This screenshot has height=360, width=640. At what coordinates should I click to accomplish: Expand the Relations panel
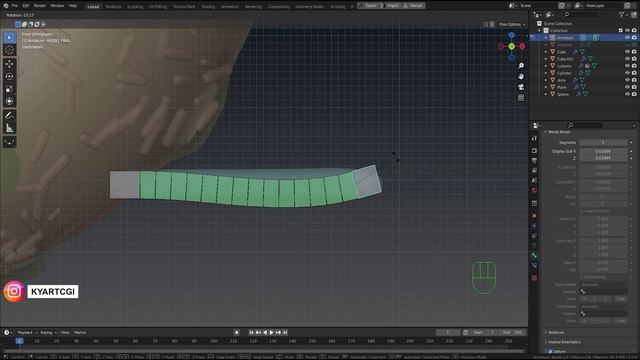coord(546,333)
